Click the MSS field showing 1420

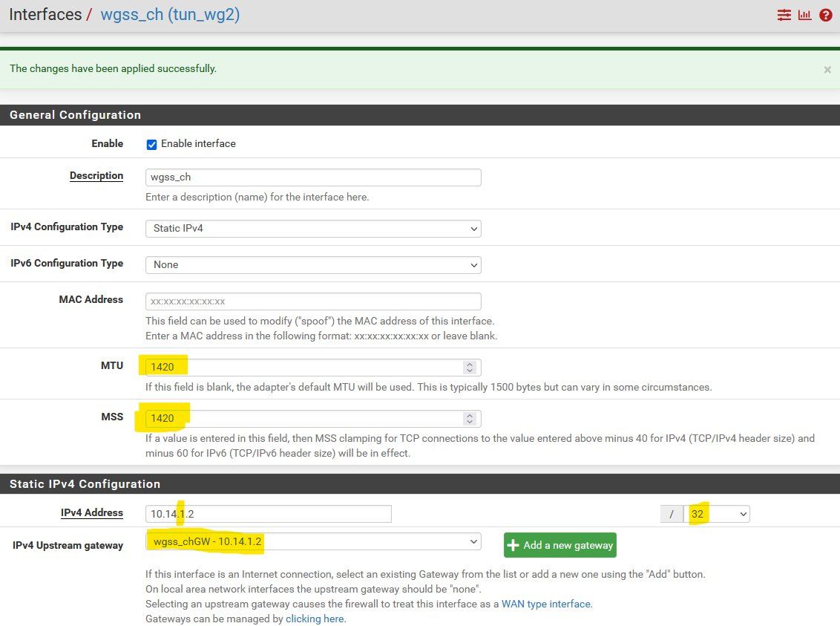coord(313,419)
